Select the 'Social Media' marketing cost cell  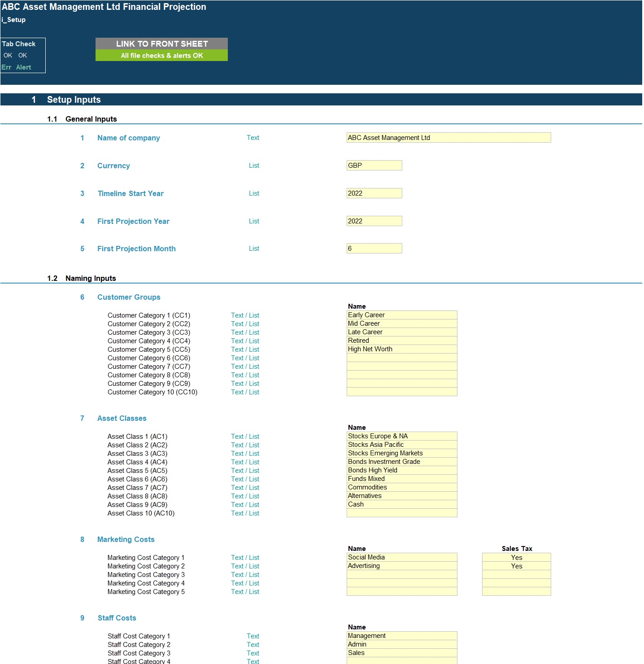[x=402, y=557]
